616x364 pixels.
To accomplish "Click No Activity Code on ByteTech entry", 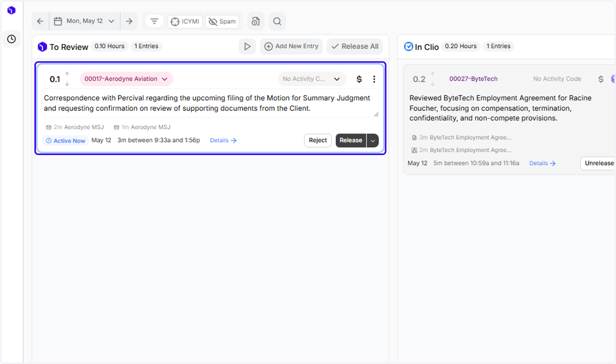I will (x=557, y=79).
